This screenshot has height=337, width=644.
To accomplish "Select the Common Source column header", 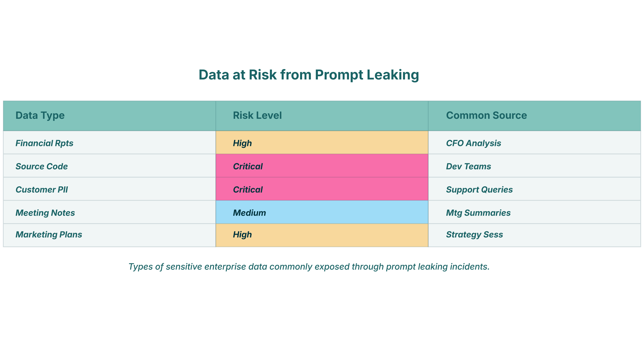I will pos(486,115).
